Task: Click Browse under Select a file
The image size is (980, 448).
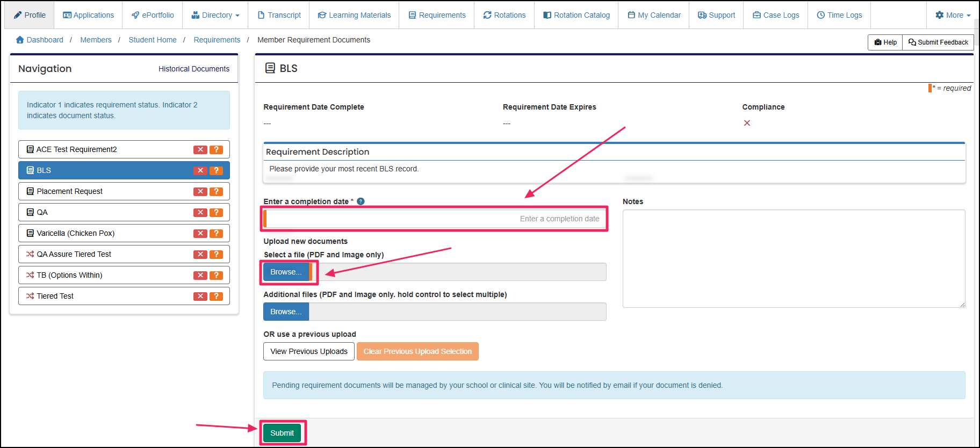Action: point(286,272)
